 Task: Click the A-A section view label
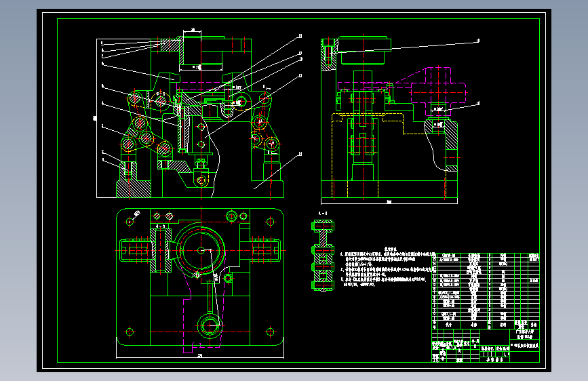(323, 214)
